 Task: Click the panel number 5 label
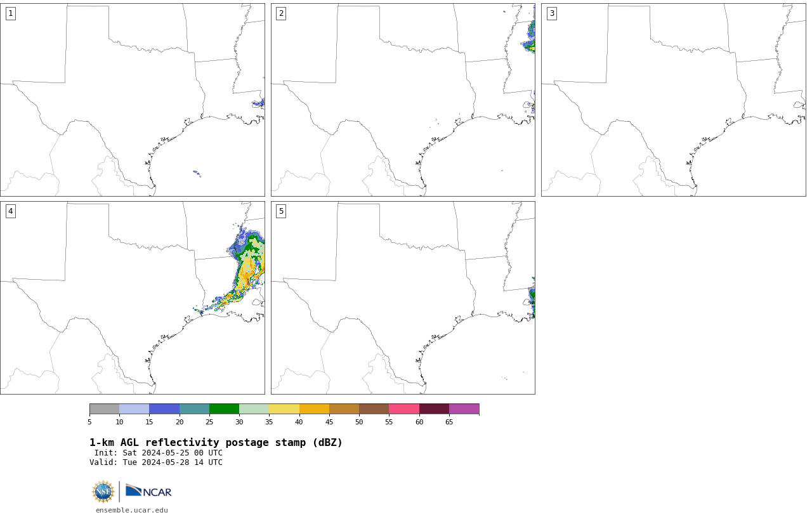(281, 211)
